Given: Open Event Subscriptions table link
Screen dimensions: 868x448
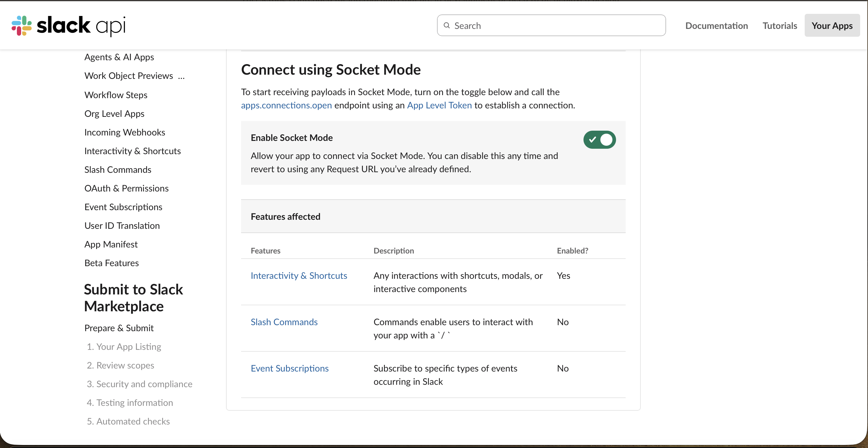Looking at the screenshot, I should click(289, 369).
